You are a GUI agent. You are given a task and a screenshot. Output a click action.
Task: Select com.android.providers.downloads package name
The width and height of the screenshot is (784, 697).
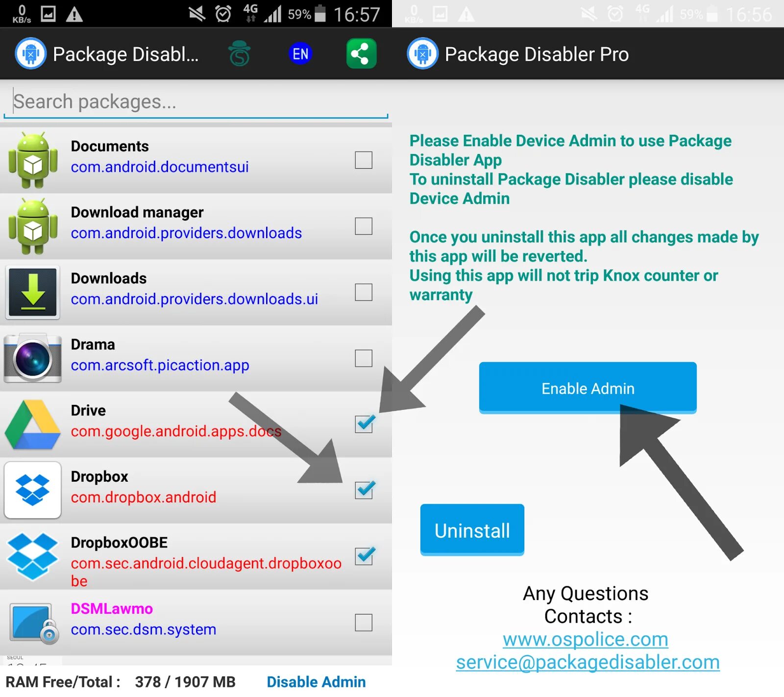click(186, 233)
